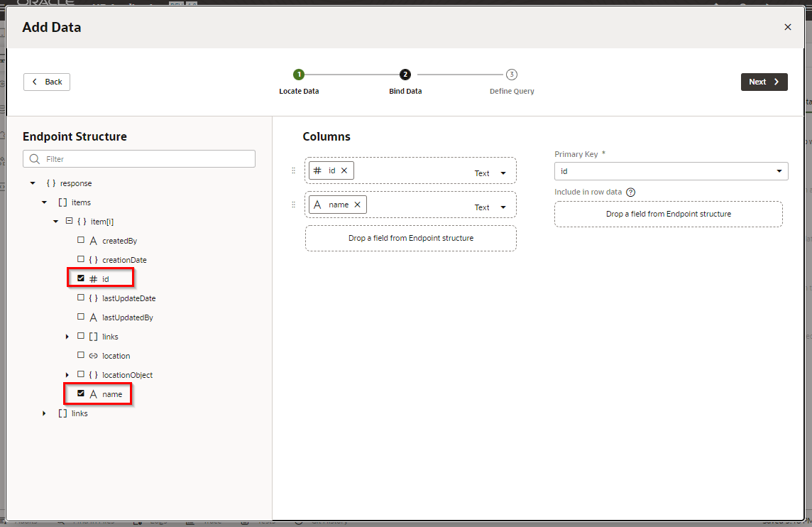Remove the name column chip

coord(357,205)
